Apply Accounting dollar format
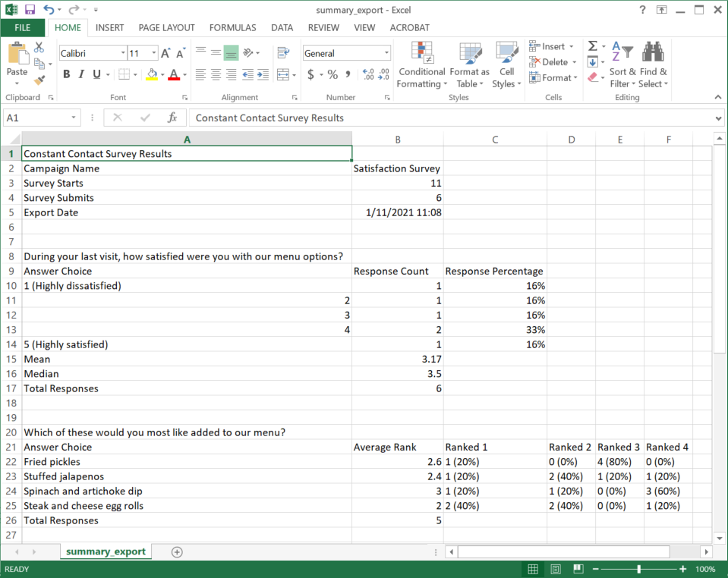The width and height of the screenshot is (728, 578). [310, 74]
